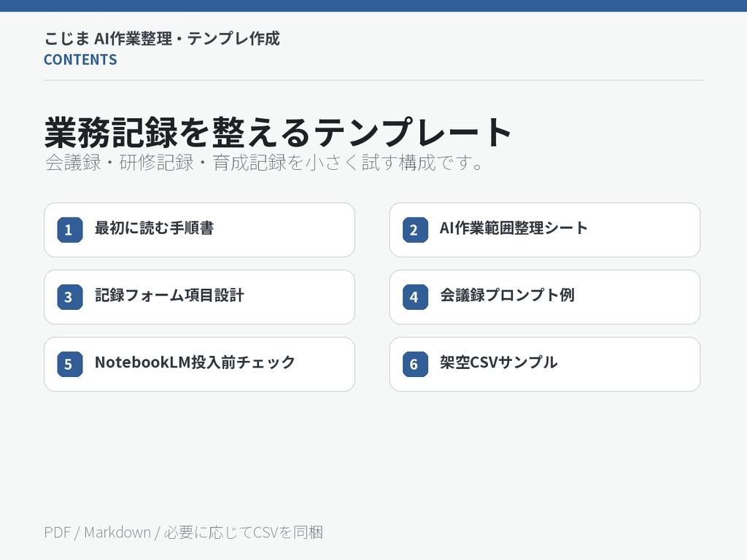The width and height of the screenshot is (747, 560).
Task: Click the CONTENTS label
Action: (80, 60)
